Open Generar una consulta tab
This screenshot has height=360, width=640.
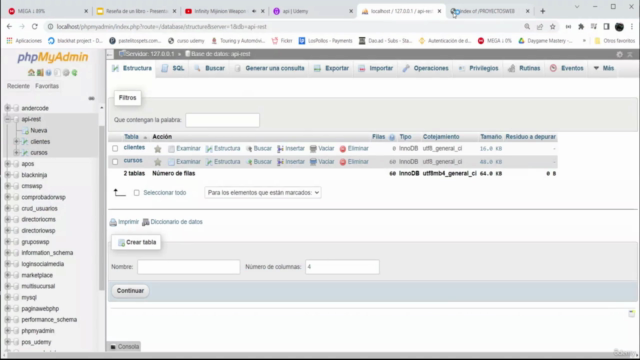coord(269,68)
